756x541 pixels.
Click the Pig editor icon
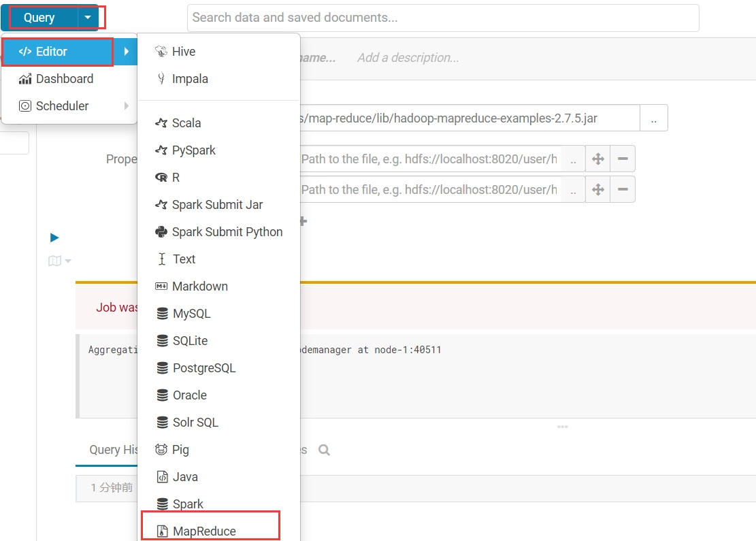point(161,449)
